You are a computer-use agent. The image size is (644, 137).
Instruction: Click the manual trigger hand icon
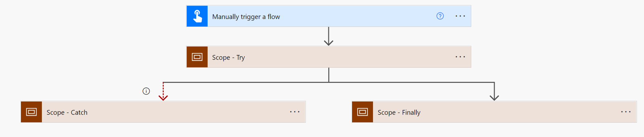click(197, 16)
